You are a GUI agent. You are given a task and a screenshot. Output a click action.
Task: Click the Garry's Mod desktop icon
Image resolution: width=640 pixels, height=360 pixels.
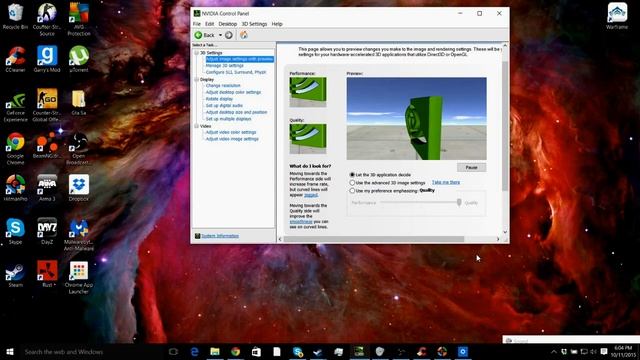pyautogui.click(x=47, y=56)
